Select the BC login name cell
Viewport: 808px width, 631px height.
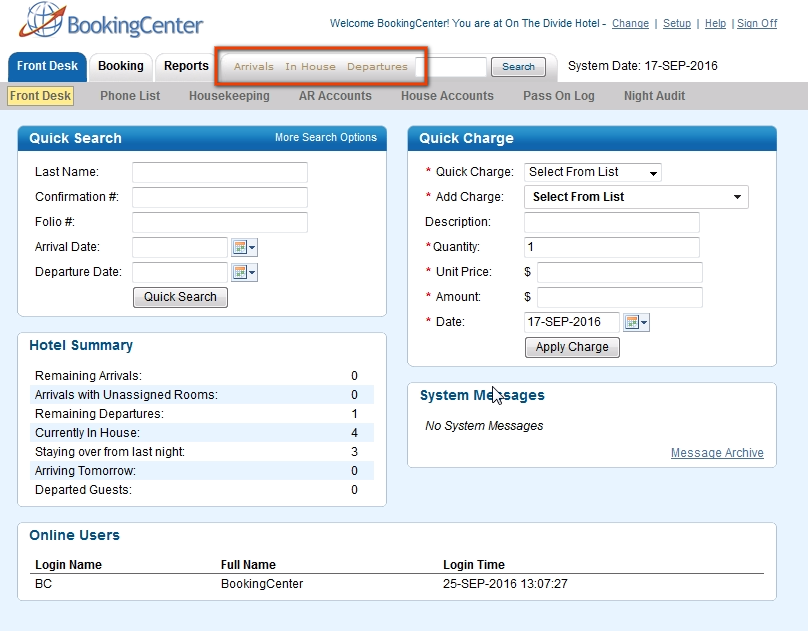click(x=43, y=584)
